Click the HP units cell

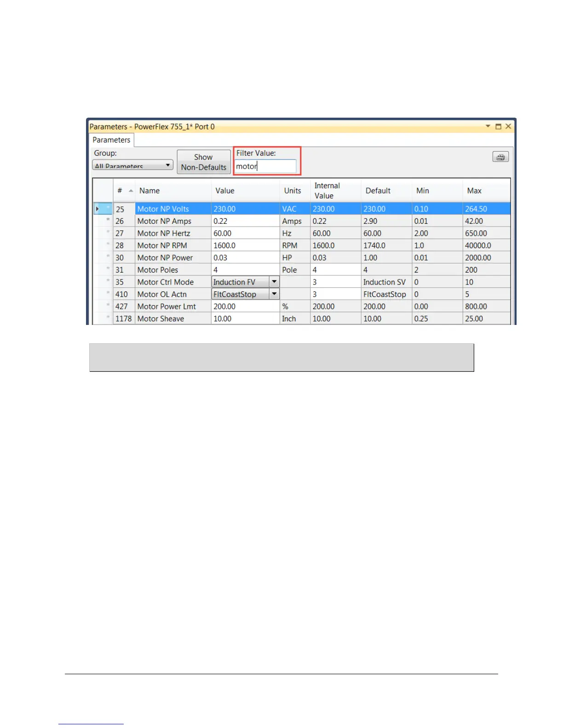click(295, 258)
